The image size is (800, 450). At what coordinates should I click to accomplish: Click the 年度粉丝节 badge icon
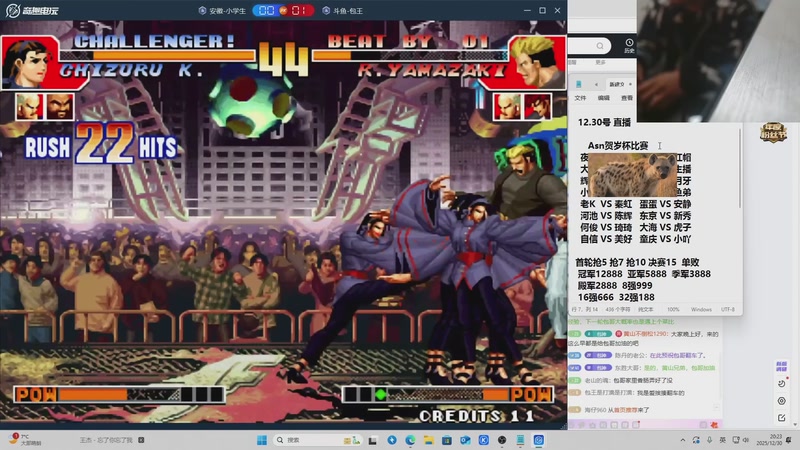click(x=773, y=132)
